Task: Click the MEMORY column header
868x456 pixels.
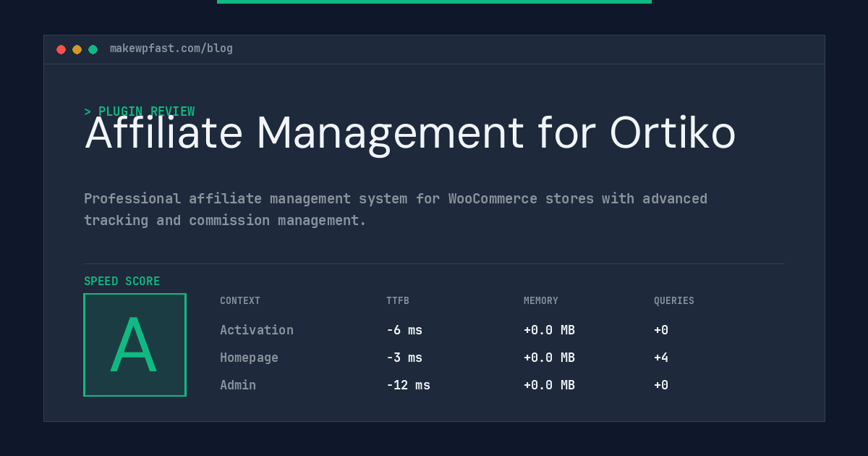Action: tap(541, 301)
